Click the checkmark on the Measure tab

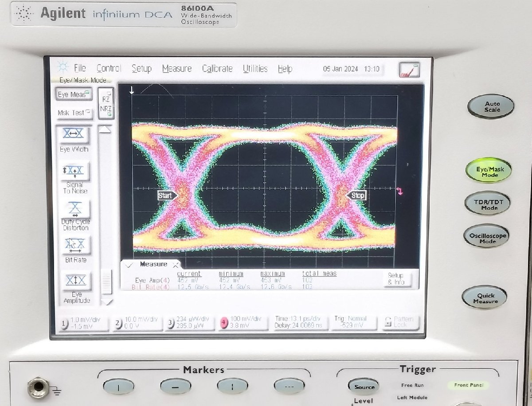[129, 265]
